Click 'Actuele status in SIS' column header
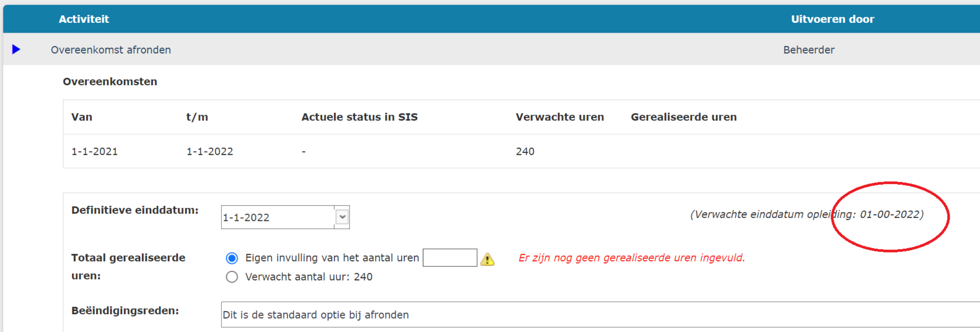Image resolution: width=980 pixels, height=332 pixels. coord(359,117)
